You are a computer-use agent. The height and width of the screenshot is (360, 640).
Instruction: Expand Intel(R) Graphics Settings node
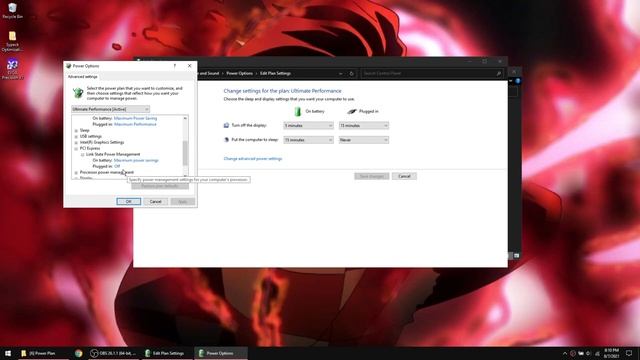tap(76, 142)
